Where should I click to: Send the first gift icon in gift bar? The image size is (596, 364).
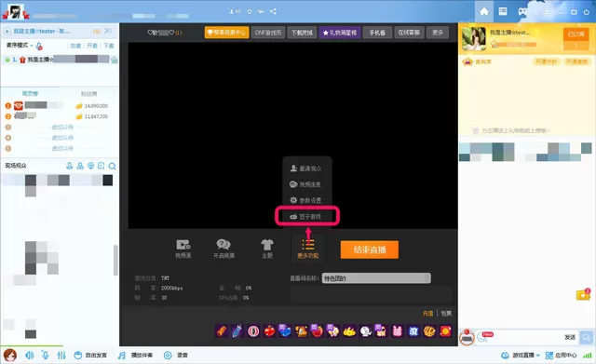point(222,331)
